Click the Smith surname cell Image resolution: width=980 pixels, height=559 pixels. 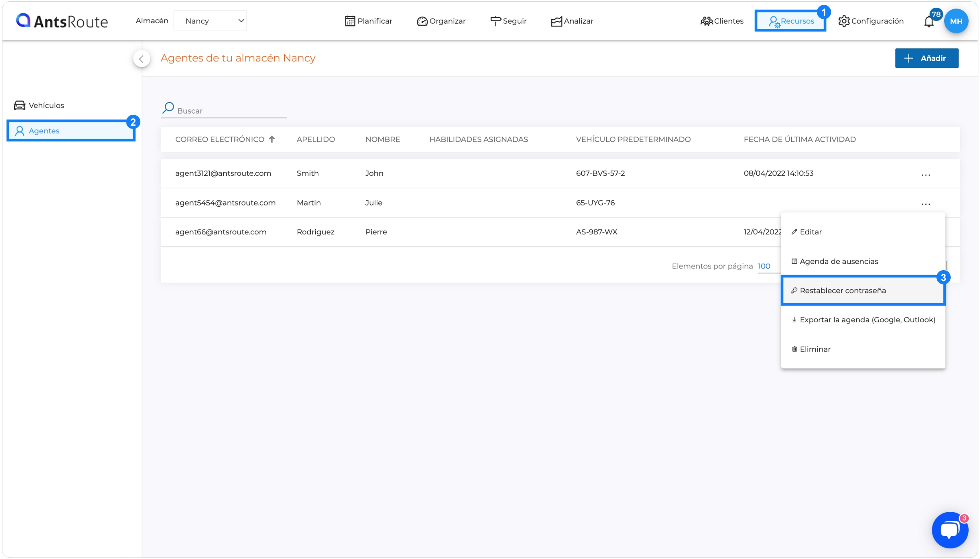click(x=308, y=173)
